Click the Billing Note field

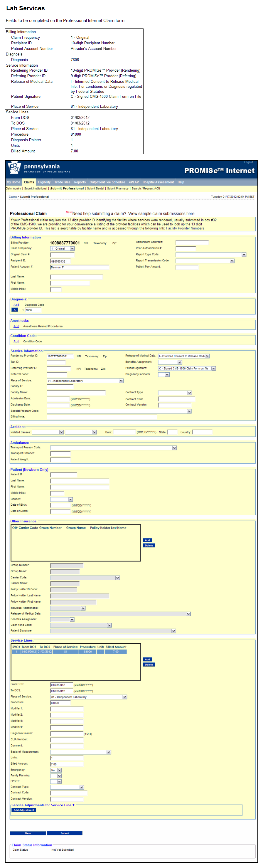[102, 417]
